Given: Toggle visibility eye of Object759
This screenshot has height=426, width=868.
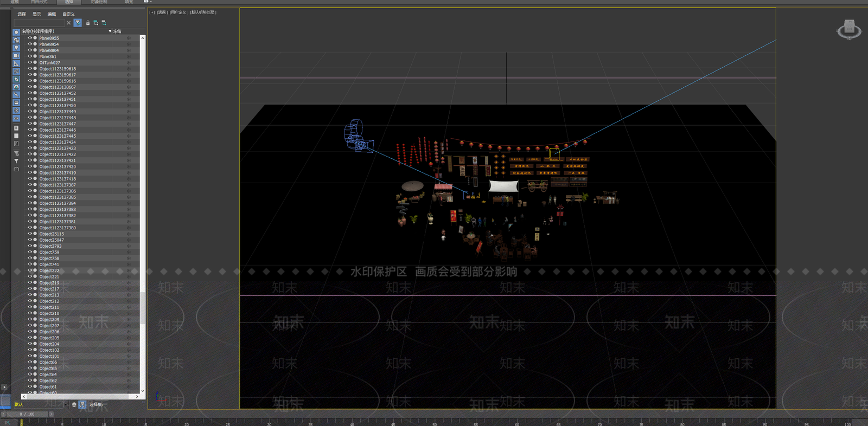Looking at the screenshot, I should [x=30, y=252].
